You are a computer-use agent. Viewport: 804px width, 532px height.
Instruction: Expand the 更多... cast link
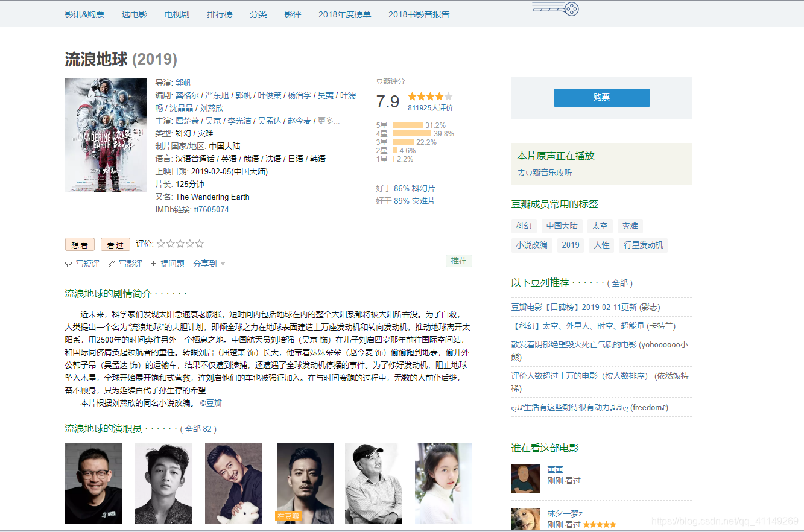tap(329, 121)
